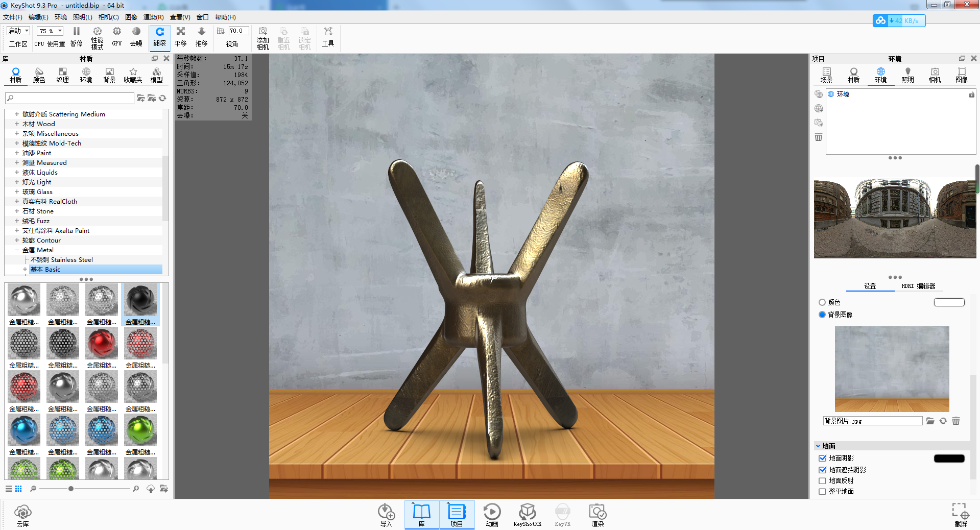Switch to the Lighting tab in project panel
Screen dimensions: 980x530
[907, 75]
